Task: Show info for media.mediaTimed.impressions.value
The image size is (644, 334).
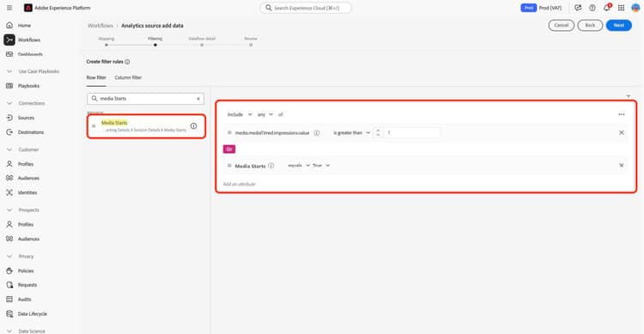Action: click(x=317, y=133)
